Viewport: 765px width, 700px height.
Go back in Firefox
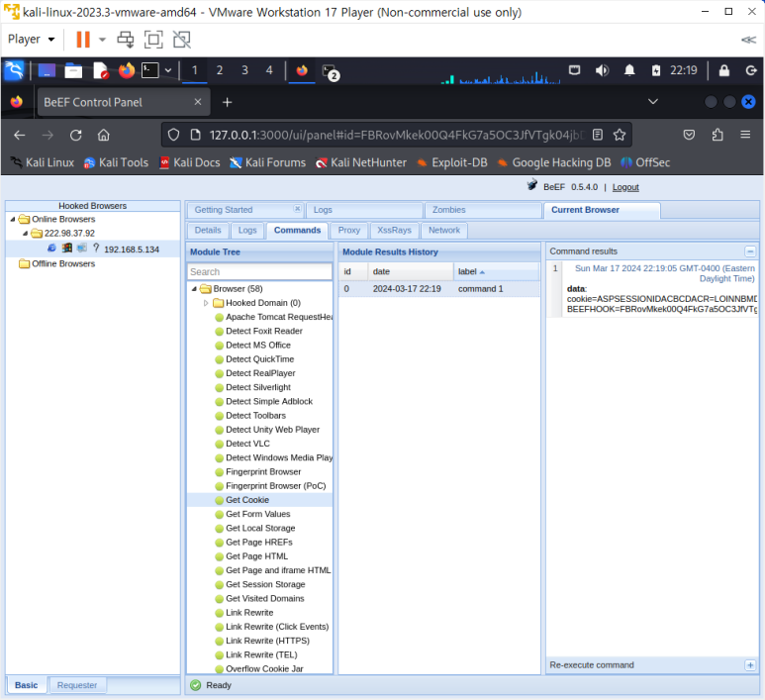20,135
